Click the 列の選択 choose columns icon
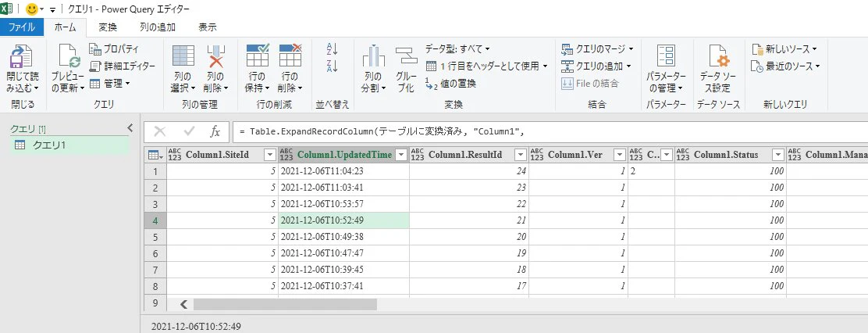 [x=183, y=56]
